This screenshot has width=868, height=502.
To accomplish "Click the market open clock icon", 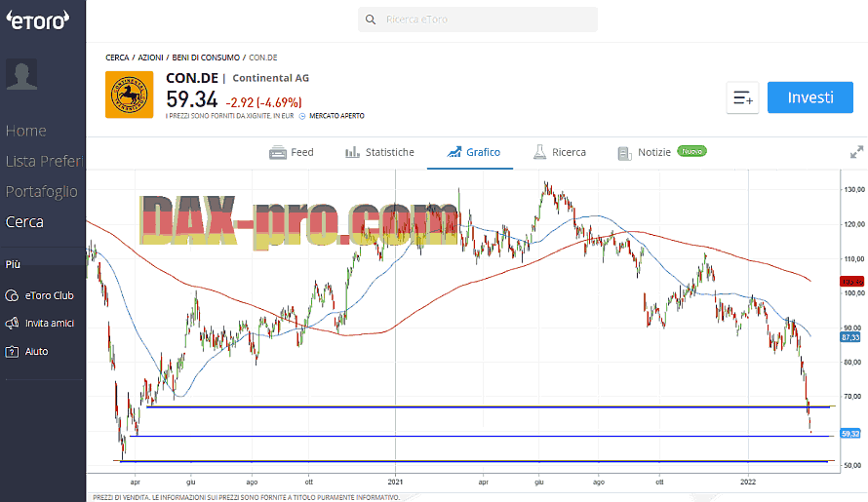I will 302,116.
